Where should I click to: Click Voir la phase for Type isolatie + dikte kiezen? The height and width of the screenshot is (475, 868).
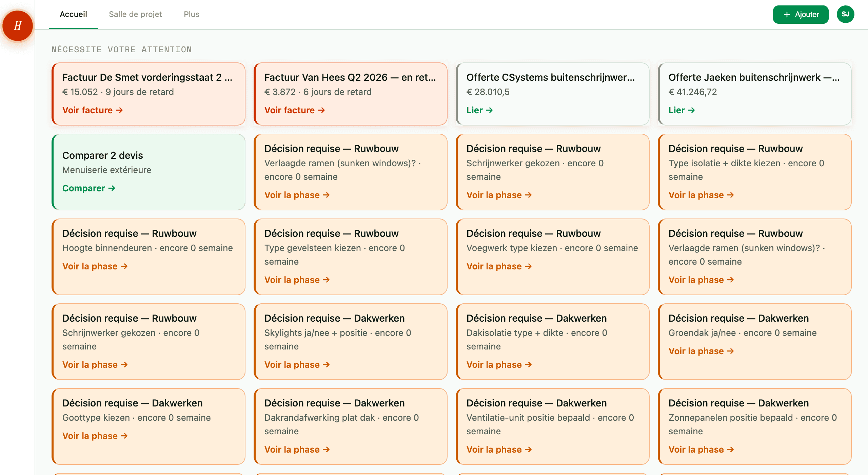pos(701,195)
